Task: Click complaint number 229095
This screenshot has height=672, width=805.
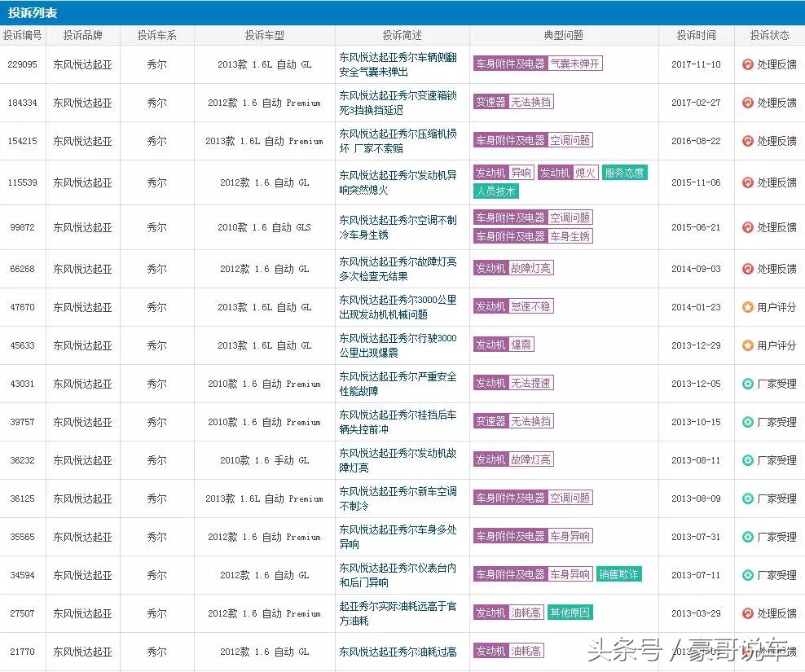Action: coord(22,64)
